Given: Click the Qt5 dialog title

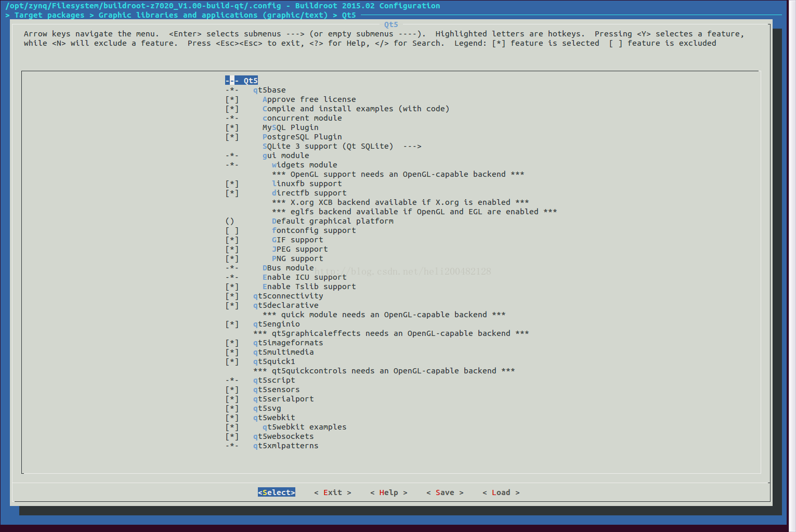Looking at the screenshot, I should coord(391,24).
